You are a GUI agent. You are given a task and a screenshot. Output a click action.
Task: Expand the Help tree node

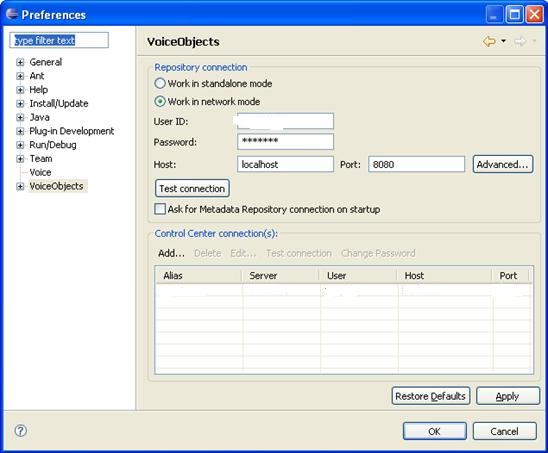click(x=20, y=90)
